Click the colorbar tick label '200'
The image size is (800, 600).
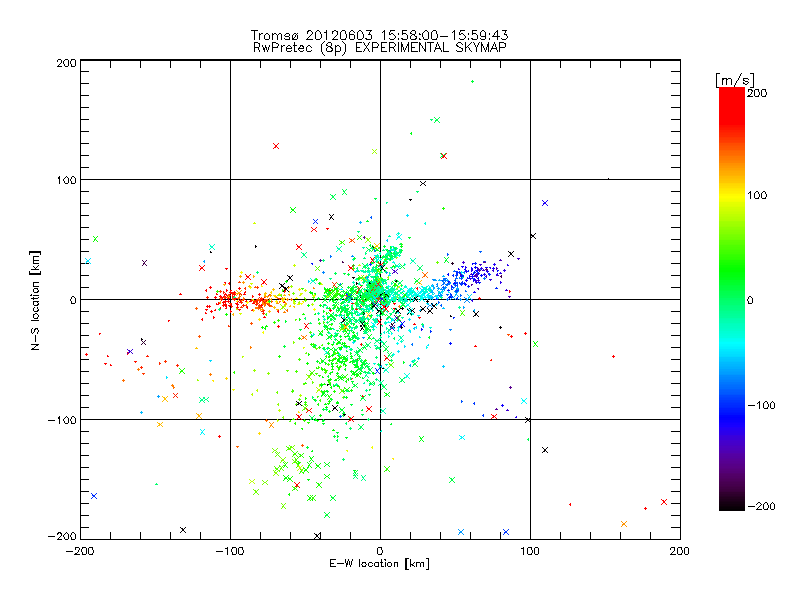[757, 93]
